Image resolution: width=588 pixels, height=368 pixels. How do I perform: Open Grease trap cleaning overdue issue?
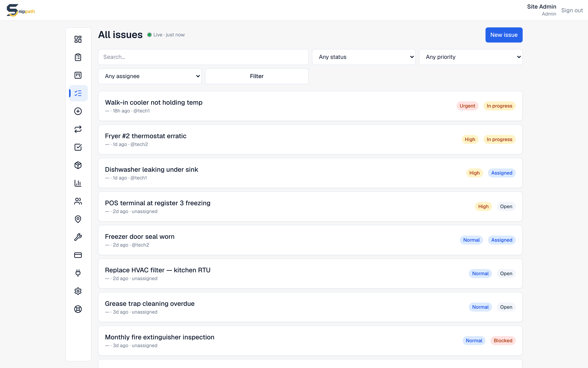tap(310, 307)
